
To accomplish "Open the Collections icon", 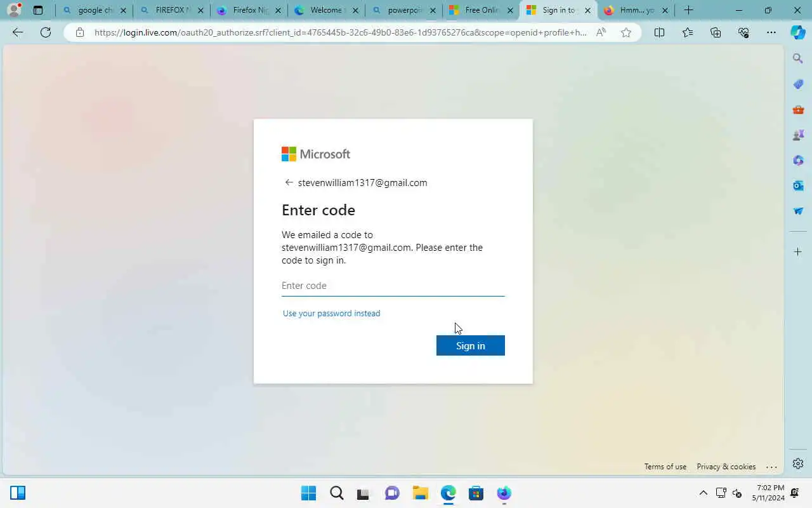I will [716, 32].
